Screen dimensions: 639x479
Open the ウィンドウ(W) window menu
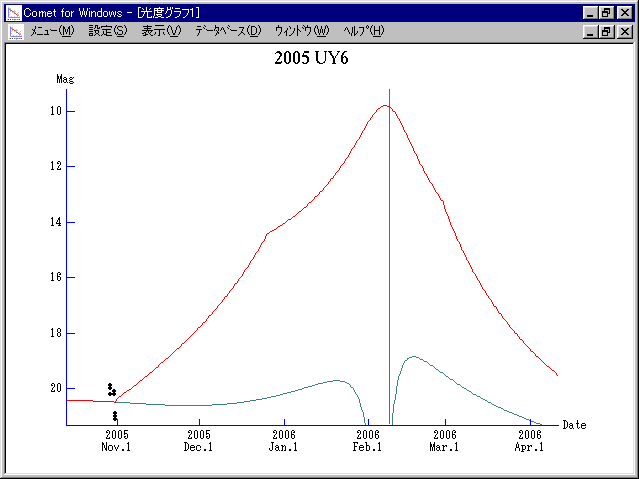[301, 31]
